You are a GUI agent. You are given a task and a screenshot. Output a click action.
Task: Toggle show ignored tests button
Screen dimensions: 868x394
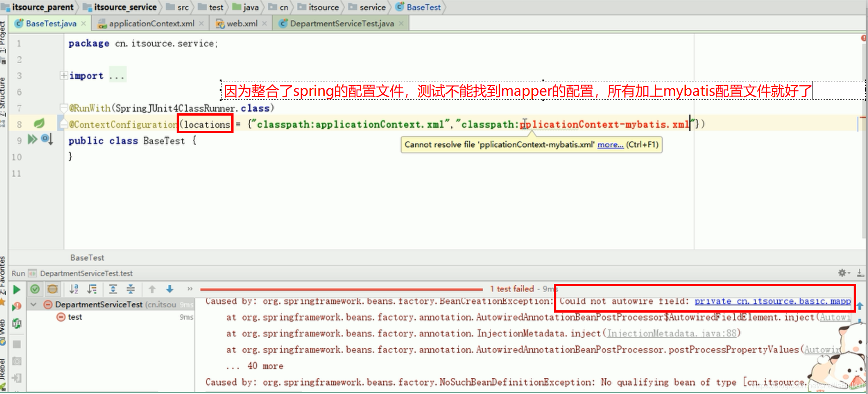coord(53,289)
